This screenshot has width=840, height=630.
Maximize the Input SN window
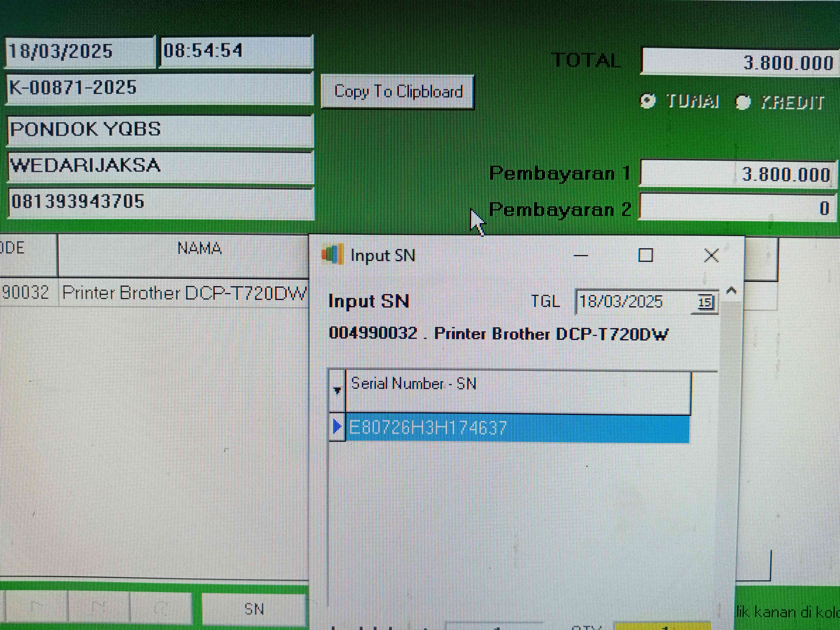point(646,255)
